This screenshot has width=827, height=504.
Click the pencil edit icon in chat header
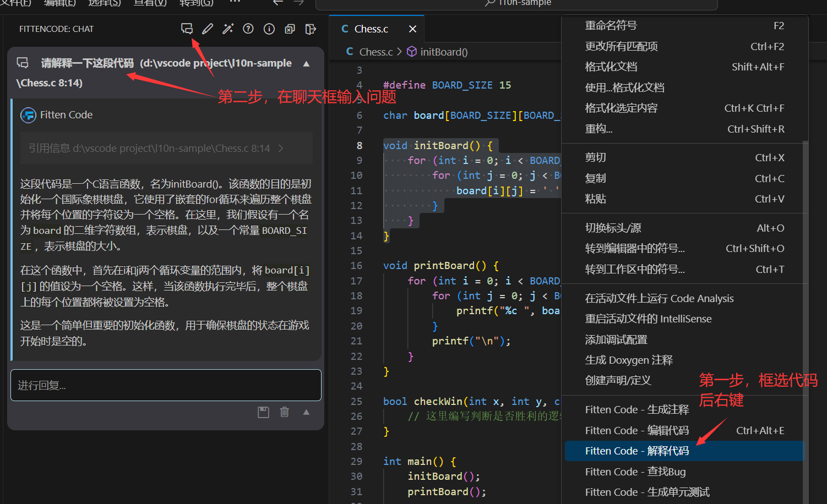tap(208, 29)
